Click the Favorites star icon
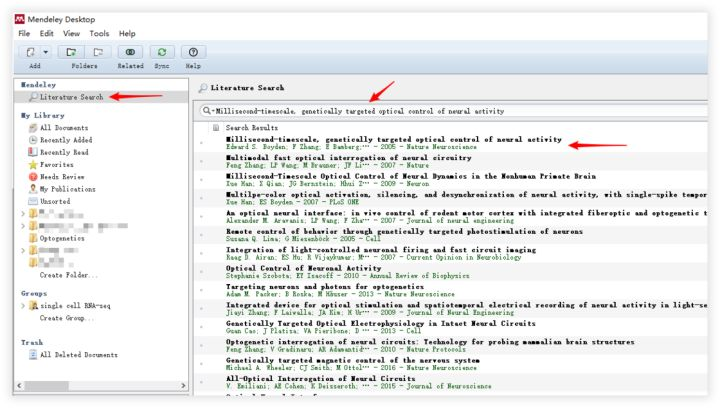Image resolution: width=720 pixels, height=408 pixels. 33,164
